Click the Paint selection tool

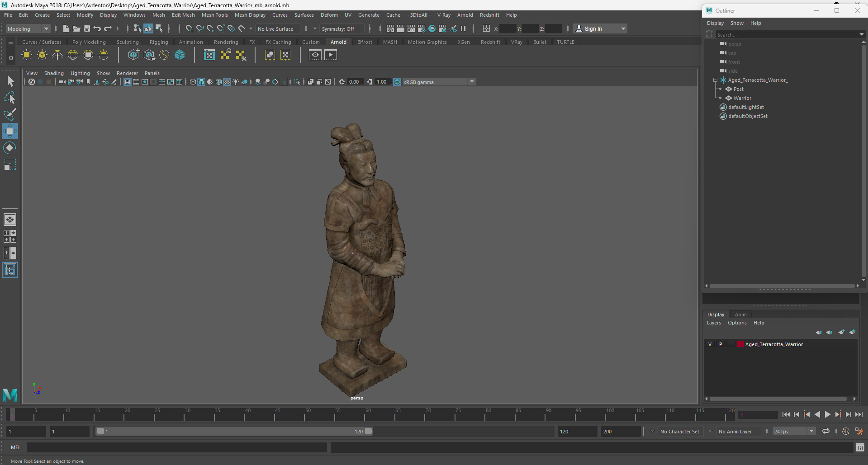[9, 114]
